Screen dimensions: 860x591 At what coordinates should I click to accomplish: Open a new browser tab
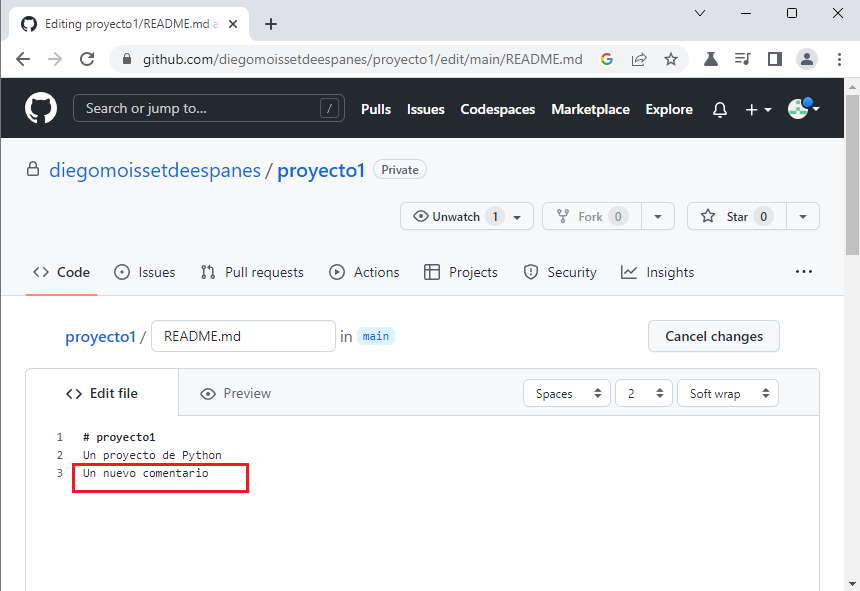271,24
